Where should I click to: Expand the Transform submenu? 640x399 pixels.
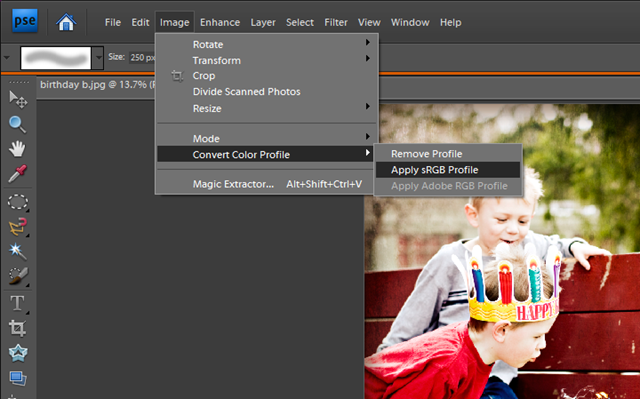click(266, 60)
